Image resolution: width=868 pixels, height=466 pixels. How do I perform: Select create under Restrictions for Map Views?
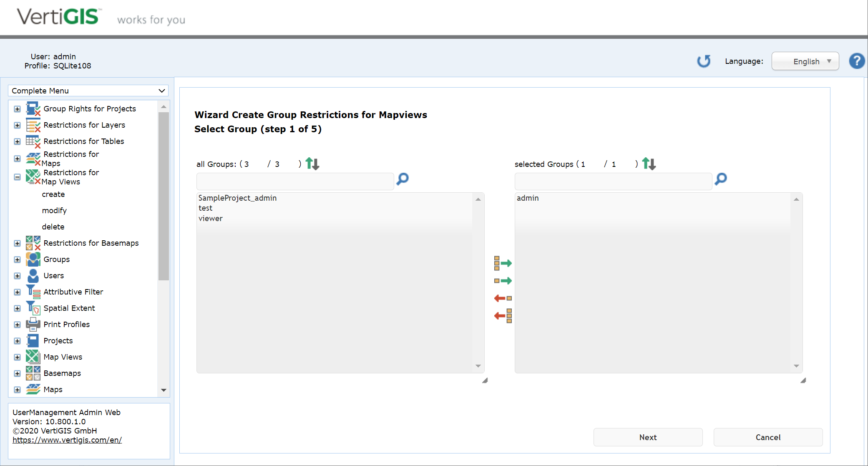53,194
